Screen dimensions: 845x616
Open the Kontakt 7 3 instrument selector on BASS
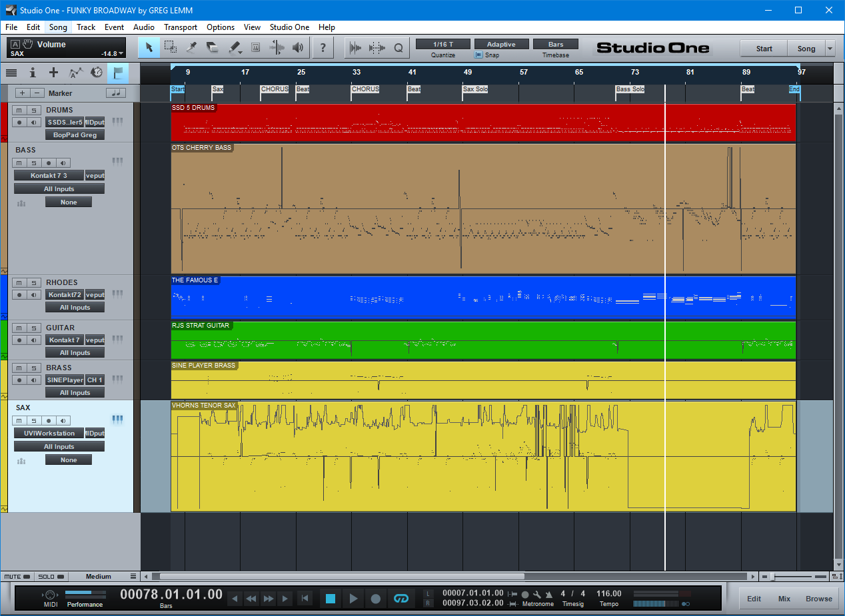tap(49, 176)
